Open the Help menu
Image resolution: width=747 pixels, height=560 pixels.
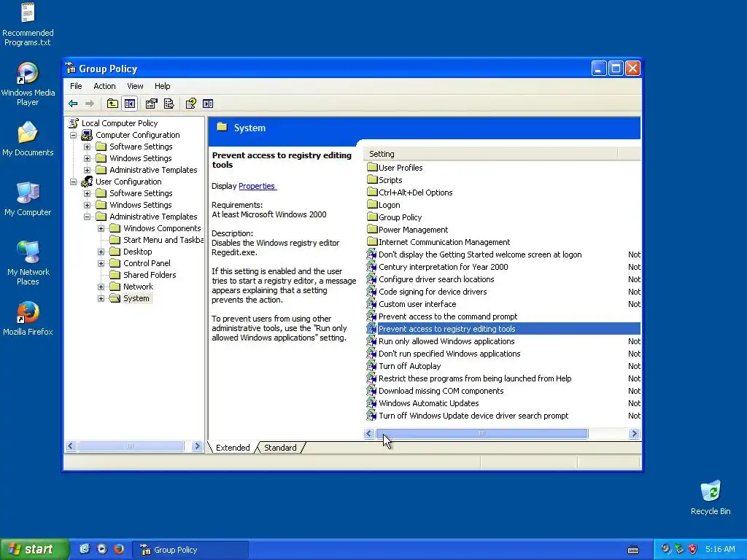[x=162, y=86]
